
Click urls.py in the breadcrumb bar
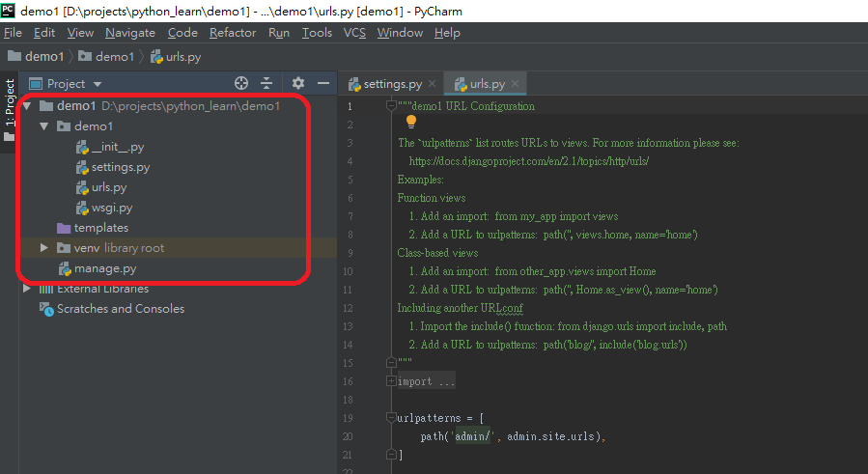click(x=176, y=57)
